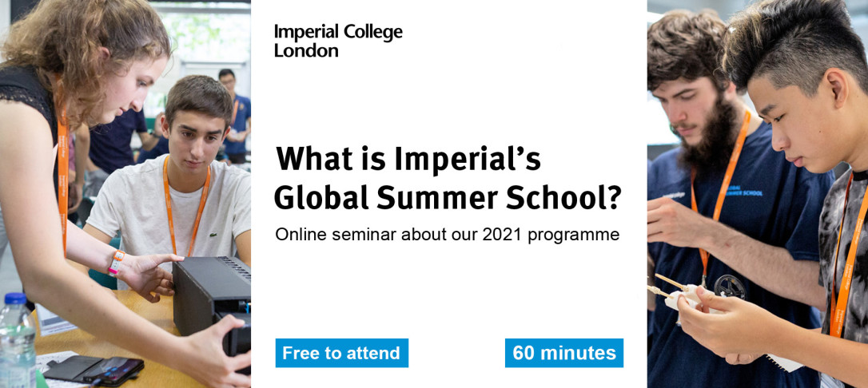Click the pink wristband on the woman's wrist
Image resolution: width=868 pixels, height=388 pixels.
117,262
